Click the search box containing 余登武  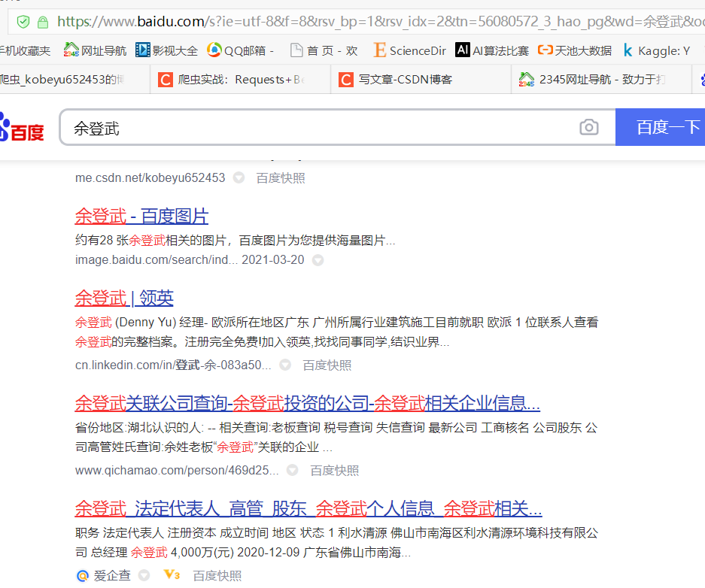tap(337, 128)
